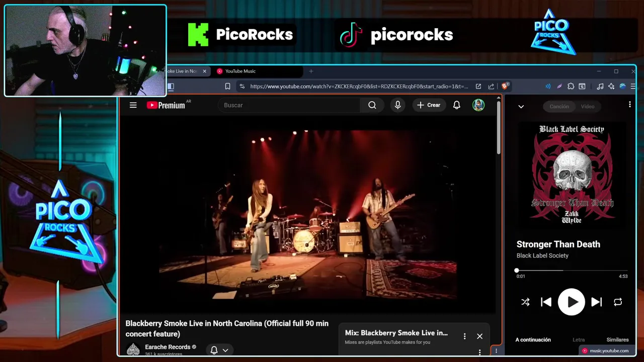Click the media control music note icon

[x=600, y=86]
